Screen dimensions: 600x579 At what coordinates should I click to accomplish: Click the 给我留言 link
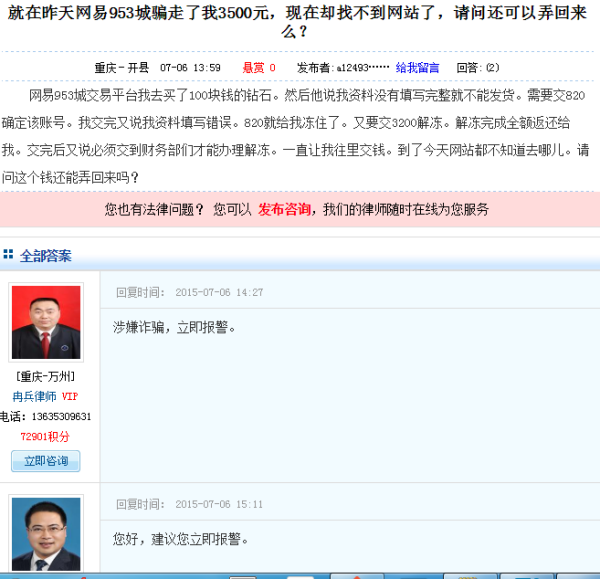(417, 68)
